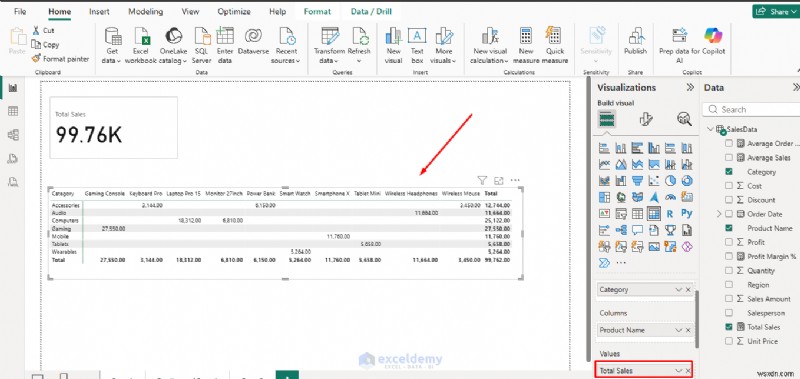The image size is (800, 379).
Task: Switch to the View tab
Action: click(190, 11)
